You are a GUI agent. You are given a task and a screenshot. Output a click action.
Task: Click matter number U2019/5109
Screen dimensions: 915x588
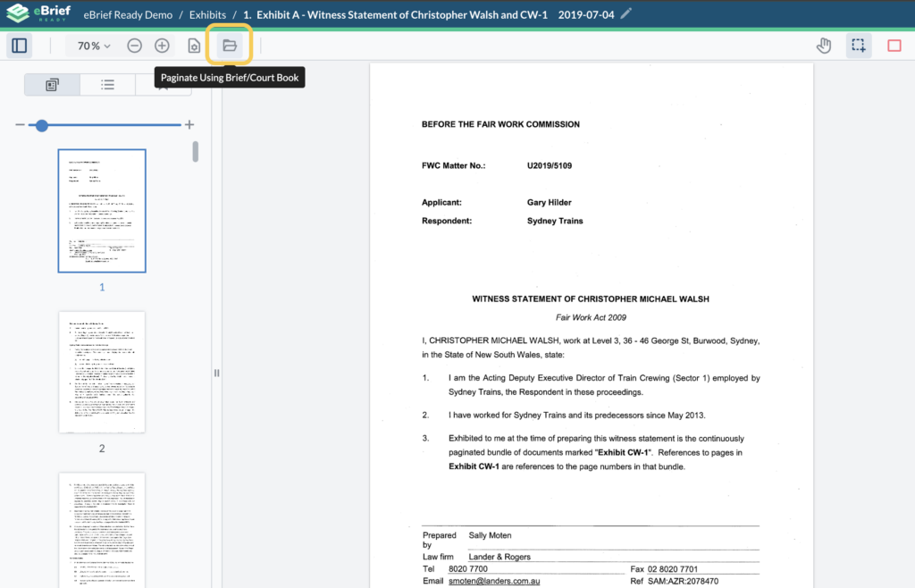click(x=550, y=165)
